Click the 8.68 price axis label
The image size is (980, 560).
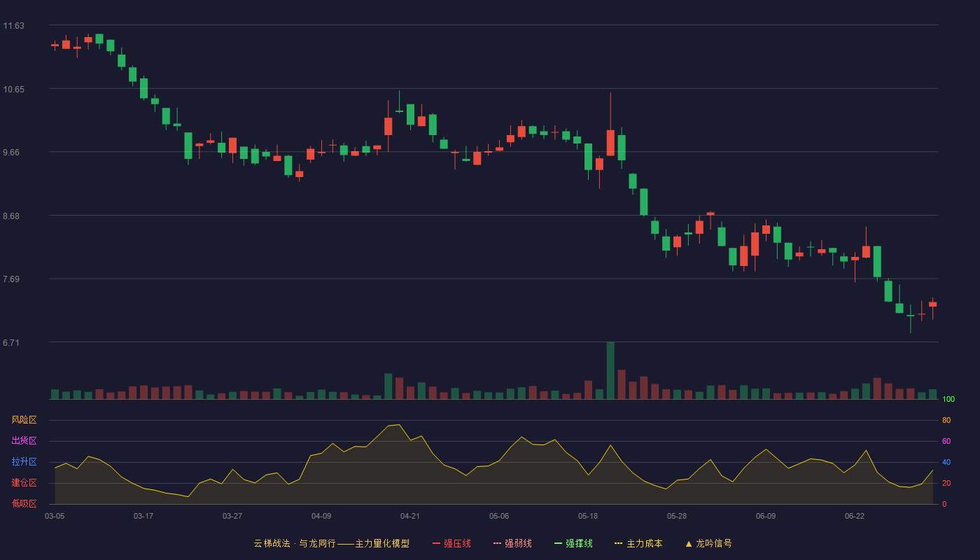(11, 216)
